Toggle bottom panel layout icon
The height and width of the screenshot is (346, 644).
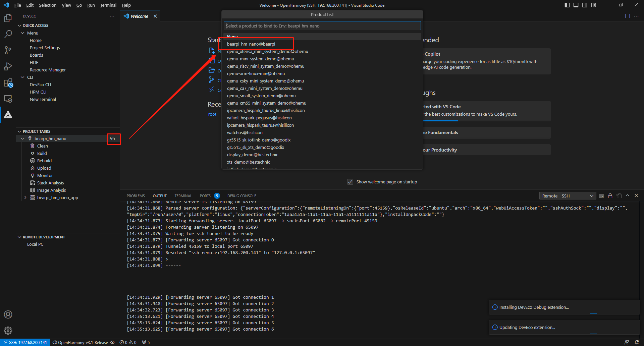(576, 5)
